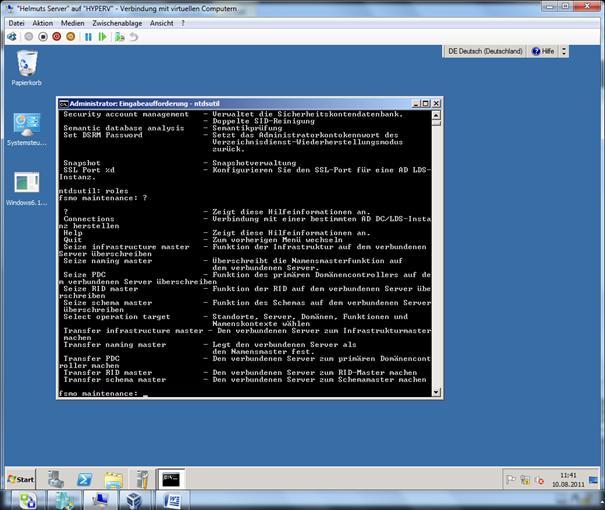Create a snapshot via toolbar icon
Image resolution: width=605 pixels, height=510 pixels.
(119, 37)
